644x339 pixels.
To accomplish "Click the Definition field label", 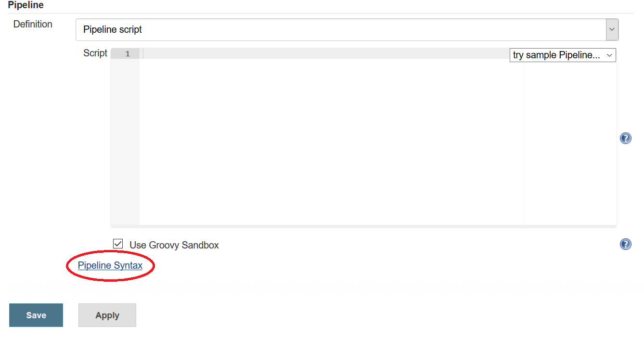I will tap(33, 24).
